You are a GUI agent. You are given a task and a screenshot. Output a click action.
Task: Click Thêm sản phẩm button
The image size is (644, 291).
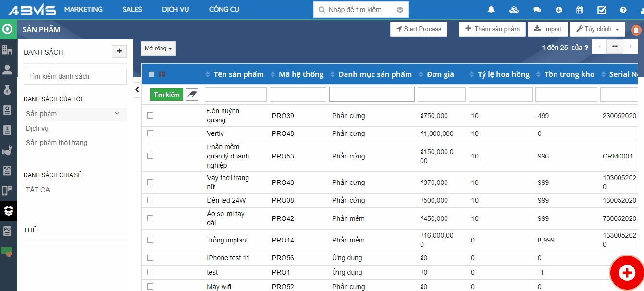pos(492,29)
